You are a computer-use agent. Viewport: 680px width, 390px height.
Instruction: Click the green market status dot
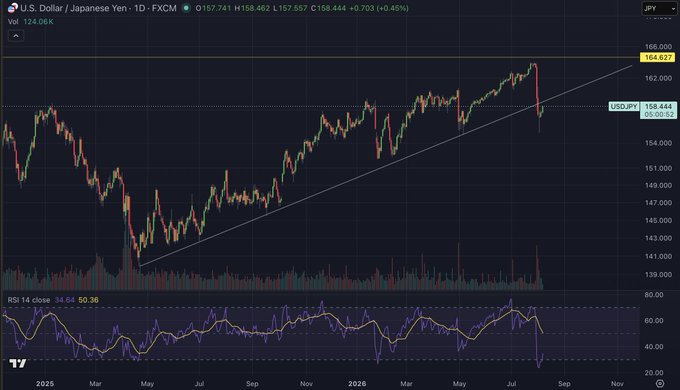point(186,8)
